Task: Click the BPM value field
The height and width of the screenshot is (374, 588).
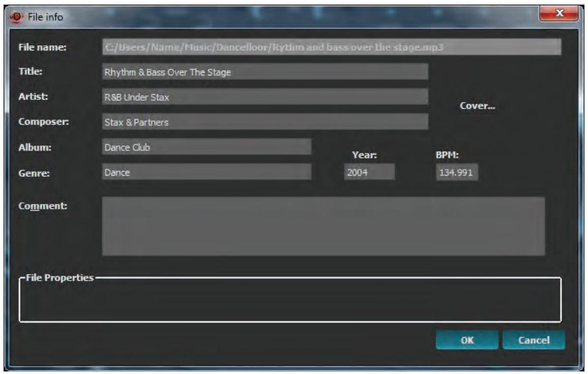Action: (x=457, y=172)
